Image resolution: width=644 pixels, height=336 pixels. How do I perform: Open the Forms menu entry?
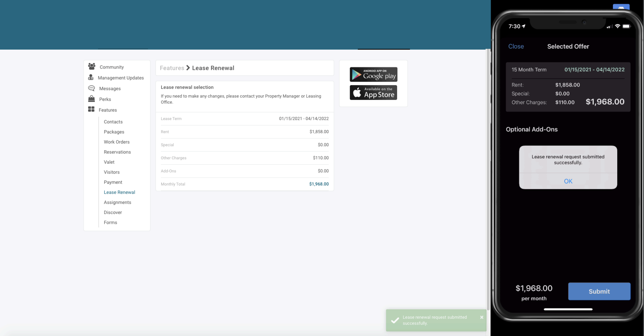pos(110,223)
